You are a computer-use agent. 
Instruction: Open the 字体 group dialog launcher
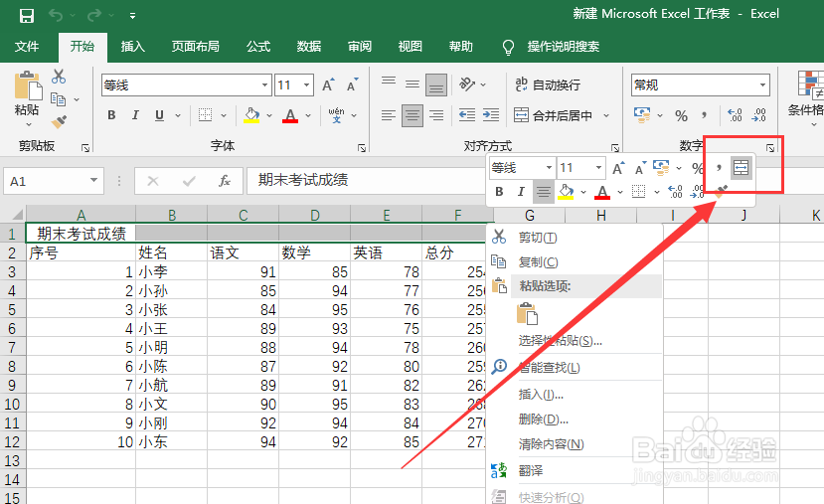pos(362,148)
